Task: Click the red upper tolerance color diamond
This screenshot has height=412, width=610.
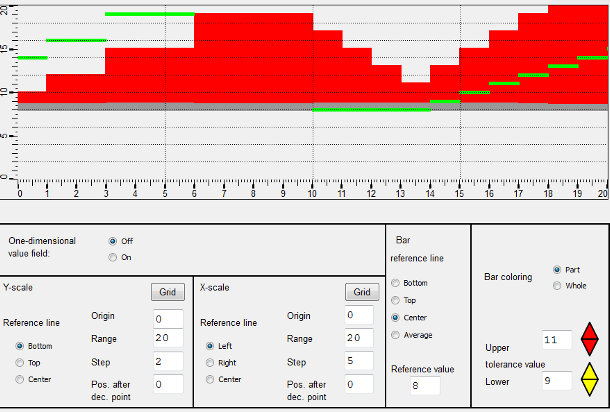Action: (x=589, y=339)
